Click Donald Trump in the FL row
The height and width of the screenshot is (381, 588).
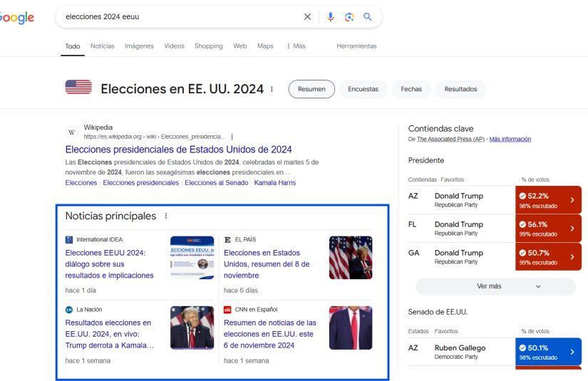click(x=458, y=224)
